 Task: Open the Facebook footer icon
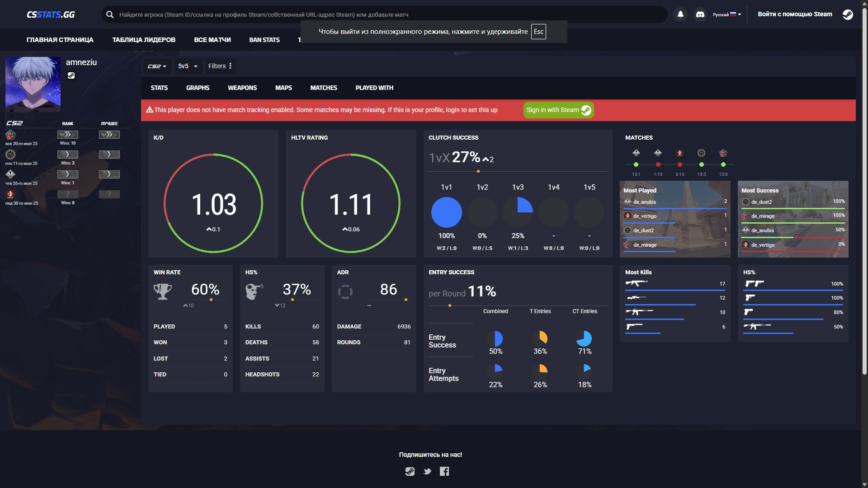[444, 472]
